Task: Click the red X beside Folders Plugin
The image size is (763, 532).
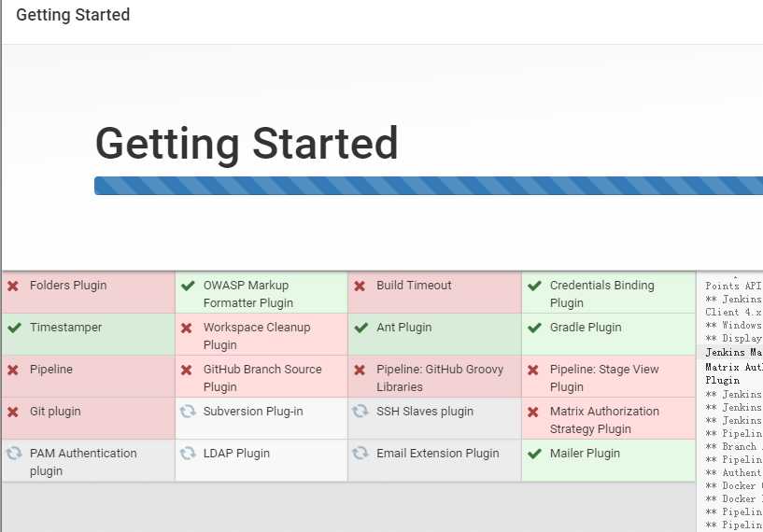Action: coord(13,286)
